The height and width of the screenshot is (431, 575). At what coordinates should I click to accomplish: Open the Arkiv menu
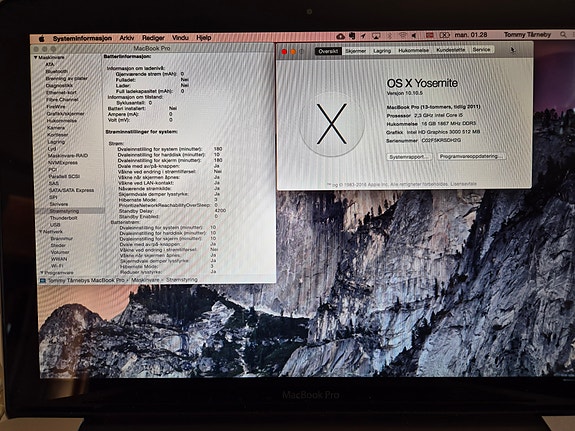(127, 38)
